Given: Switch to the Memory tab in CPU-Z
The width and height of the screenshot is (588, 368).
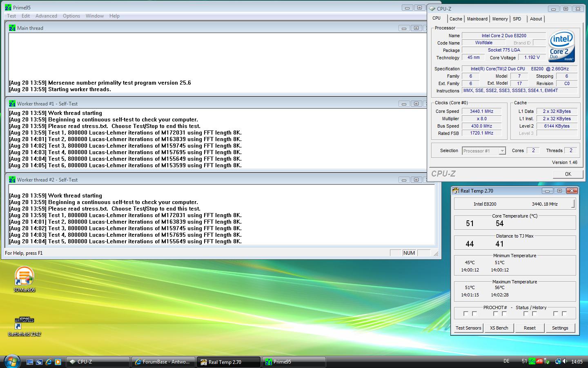Looking at the screenshot, I should click(500, 19).
